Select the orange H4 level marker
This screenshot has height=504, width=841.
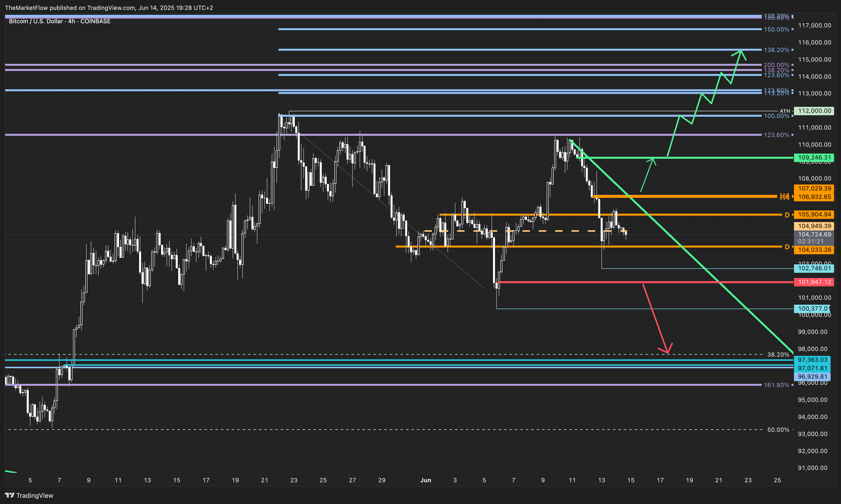(x=784, y=197)
